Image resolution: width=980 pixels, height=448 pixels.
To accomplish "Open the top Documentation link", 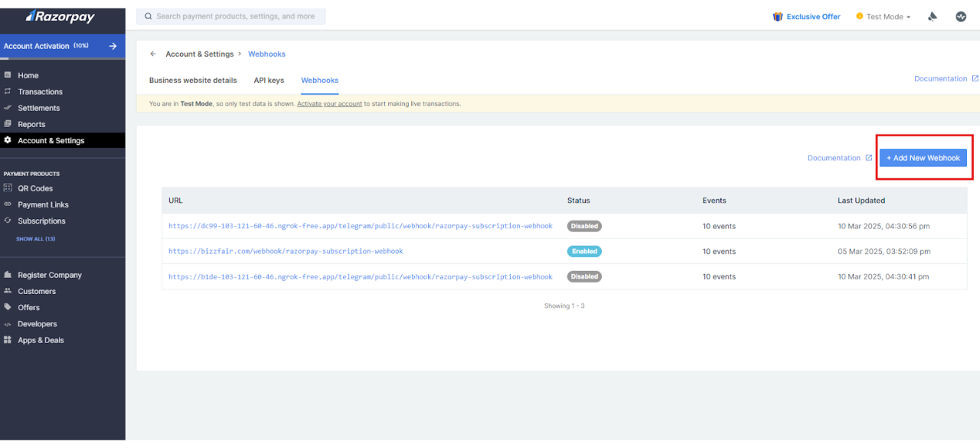I will [x=941, y=79].
